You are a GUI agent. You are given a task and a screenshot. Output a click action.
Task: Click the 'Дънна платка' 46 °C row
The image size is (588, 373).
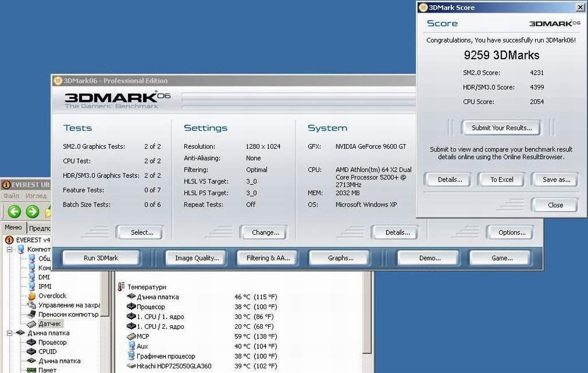(202, 297)
